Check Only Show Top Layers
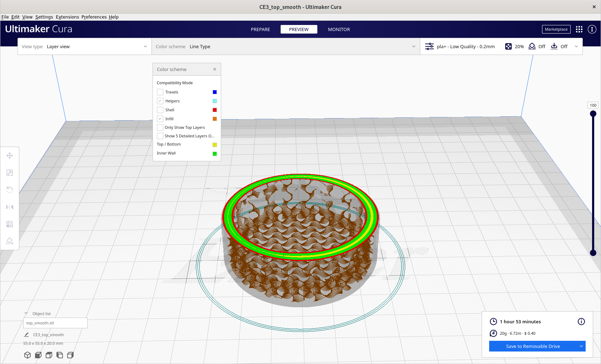Image resolution: width=601 pixels, height=364 pixels. click(x=160, y=127)
